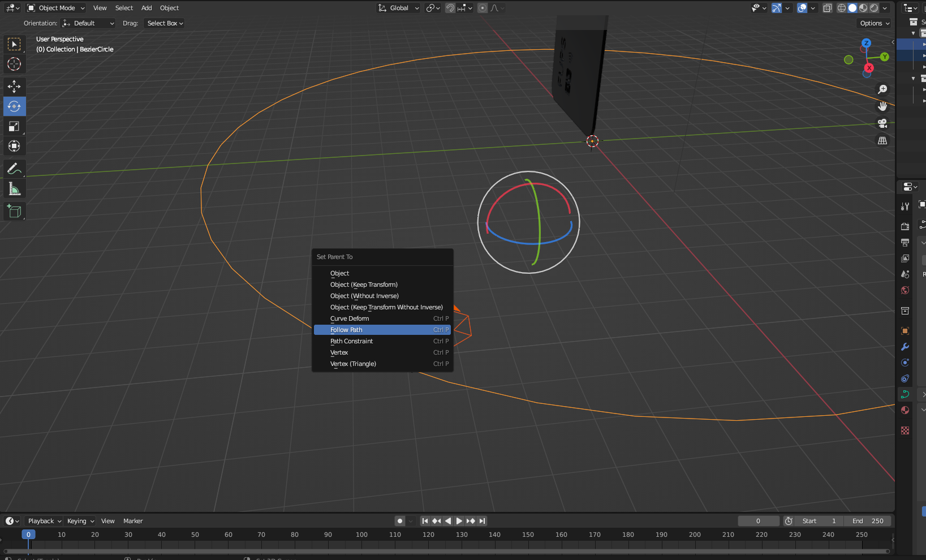Open the Keying dropdown in the timeline
926x560 pixels.
[80, 521]
